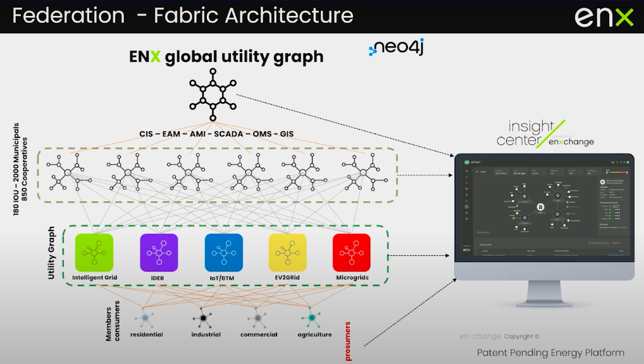Screen dimensions: 644x364
Task: Click the rightmost graph cluster in the upper dashed box
Action: coord(364,173)
